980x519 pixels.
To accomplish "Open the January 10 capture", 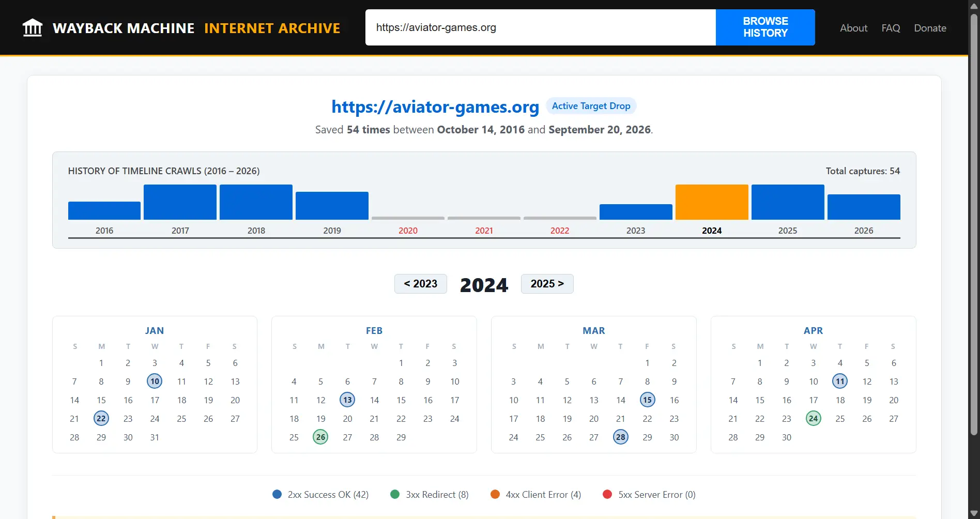I will (155, 381).
